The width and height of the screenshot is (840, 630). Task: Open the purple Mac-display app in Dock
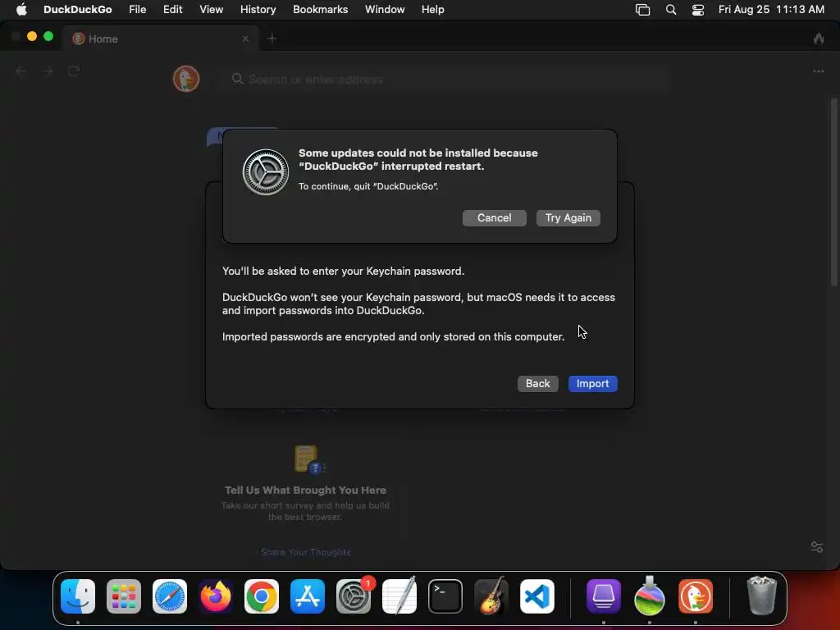coord(604,596)
